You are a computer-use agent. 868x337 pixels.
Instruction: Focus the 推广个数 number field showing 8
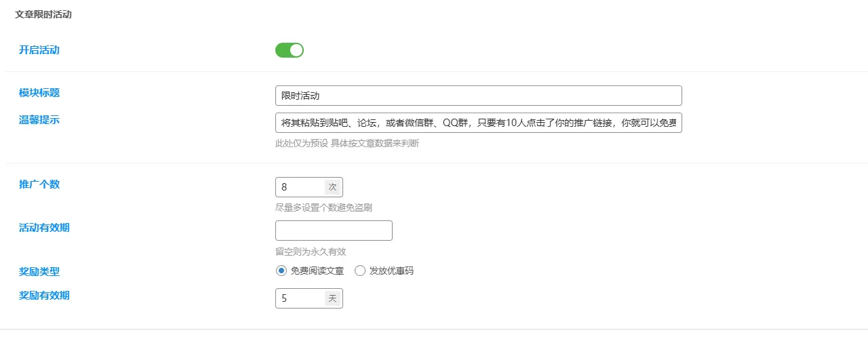point(300,186)
